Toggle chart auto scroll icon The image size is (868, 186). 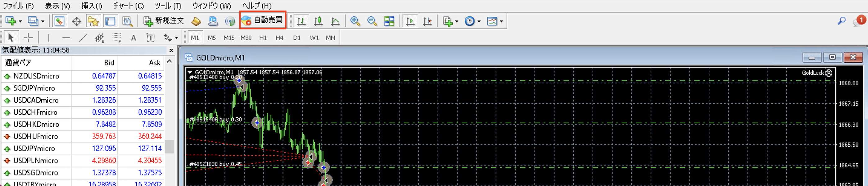click(410, 21)
